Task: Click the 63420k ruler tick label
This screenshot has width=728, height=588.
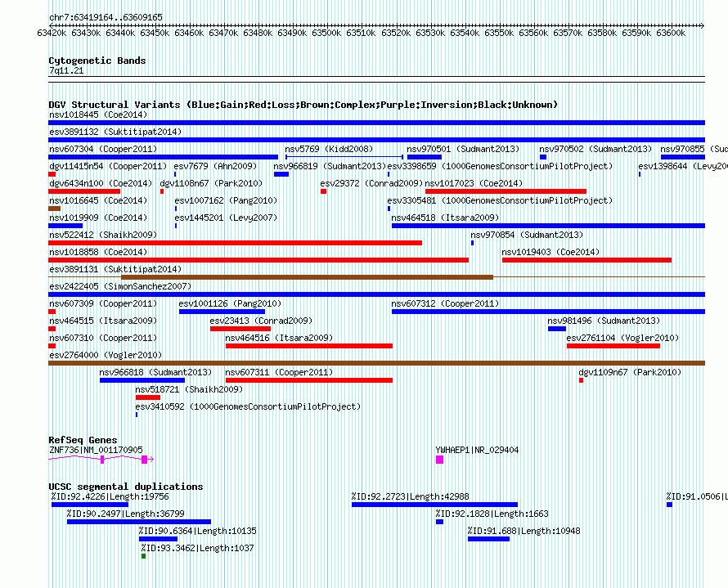Action: 51,33
